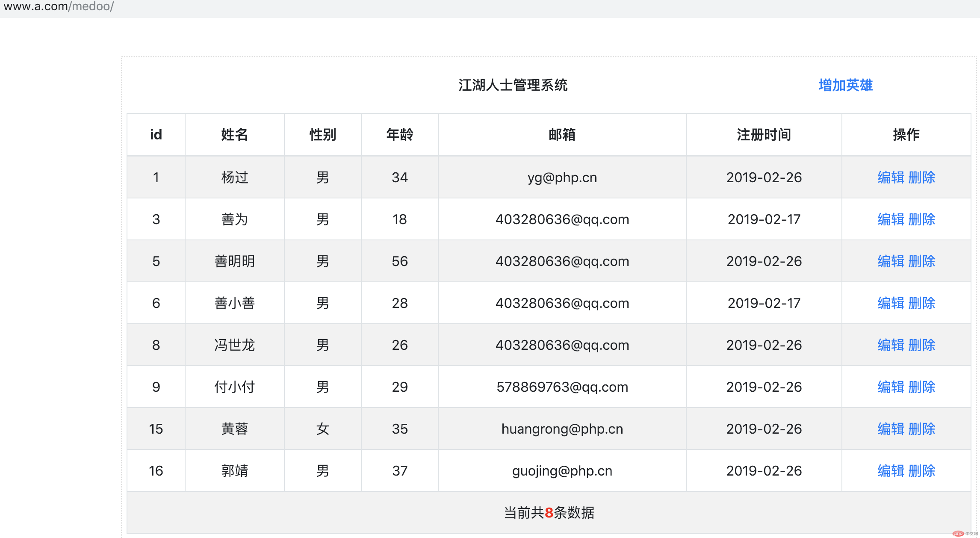980x538 pixels.
Task: Open 编辑 for 善明明
Action: tap(891, 261)
